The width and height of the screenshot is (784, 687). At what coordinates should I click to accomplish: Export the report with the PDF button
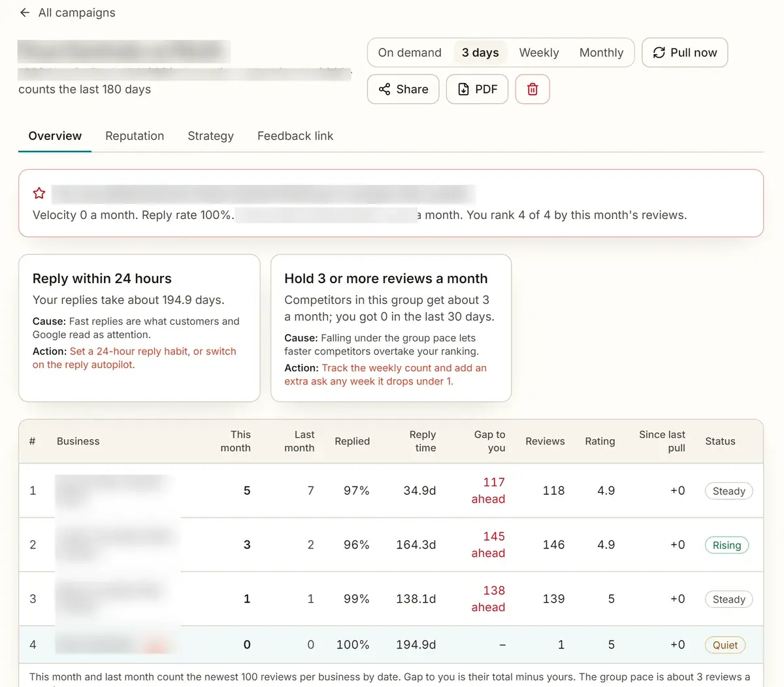(477, 89)
